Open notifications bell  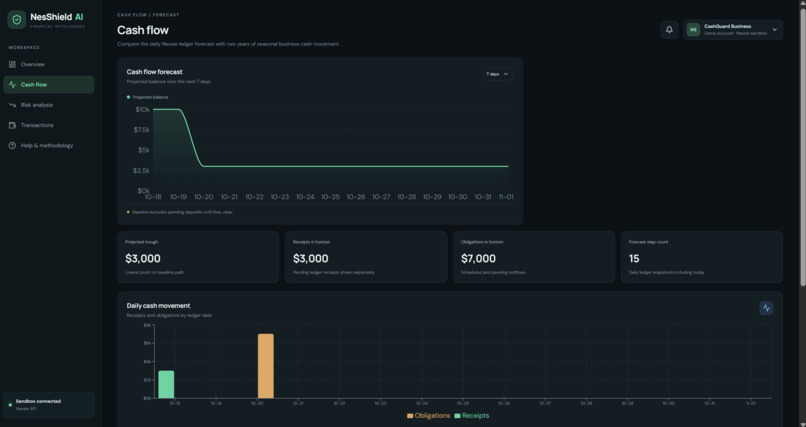(x=669, y=30)
